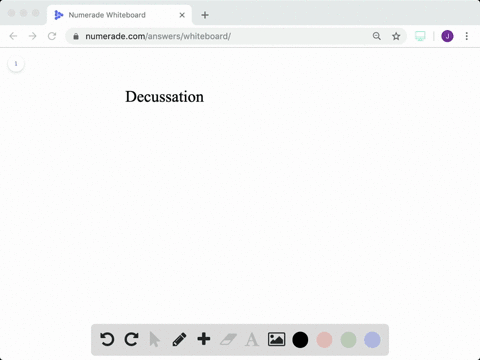This screenshot has width=480, height=360.
Task: Open the green screen extension icon
Action: [x=420, y=36]
